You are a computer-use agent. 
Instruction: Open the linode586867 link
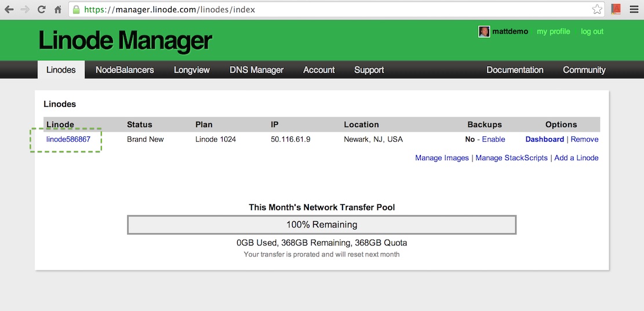coord(68,139)
